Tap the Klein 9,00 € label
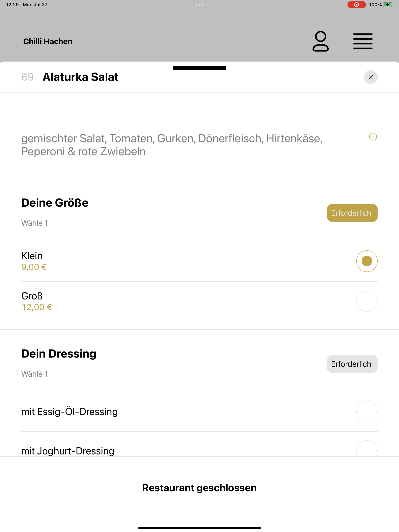 (x=34, y=261)
